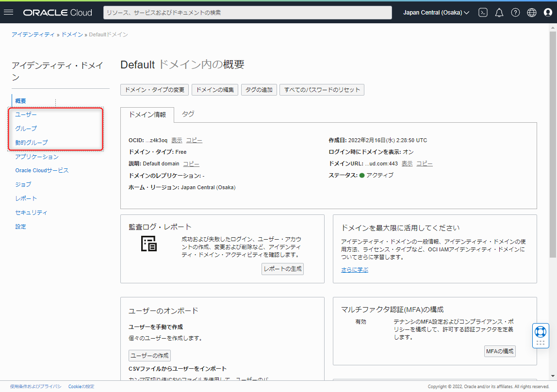This screenshot has width=557, height=392.
Task: Click the ユーザーのオンボード heading
Action: [x=164, y=310]
